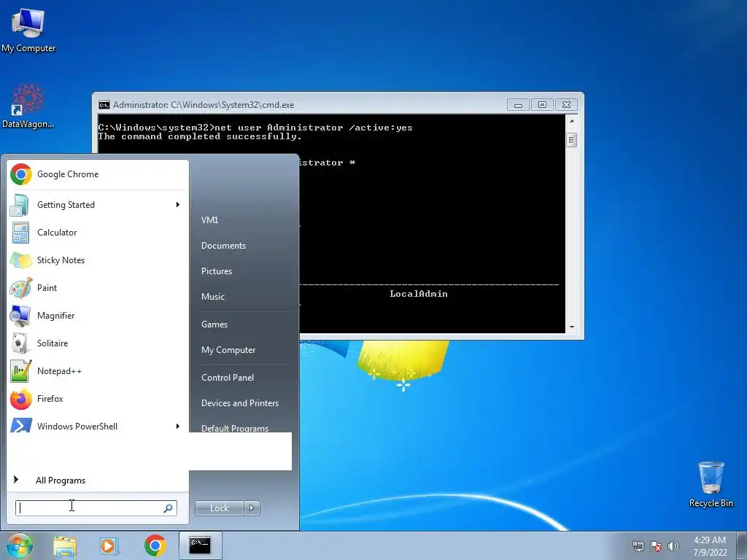
Task: Open Action Center flag icon
Action: [656, 546]
